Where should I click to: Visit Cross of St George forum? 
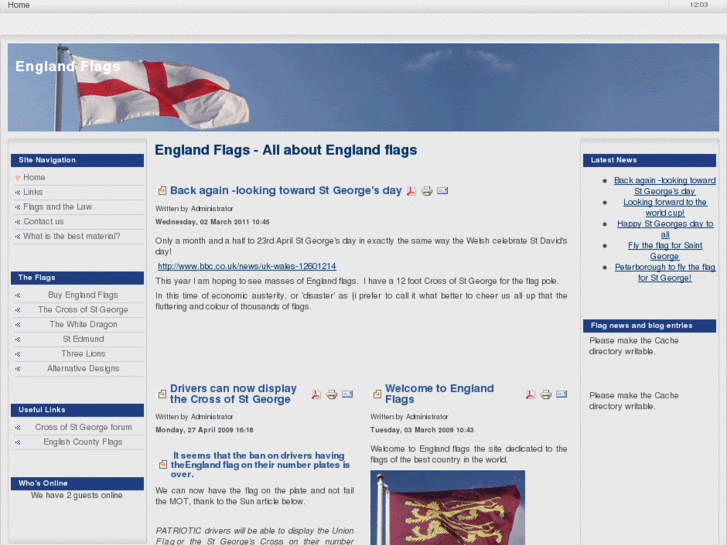point(83,427)
